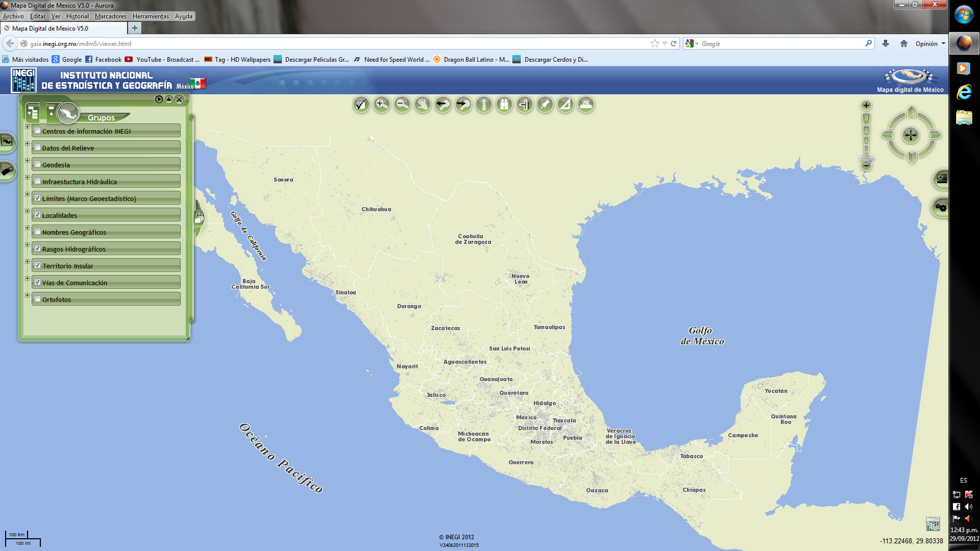
Task: Click the layers tree view icon in panel
Action: coord(33,112)
